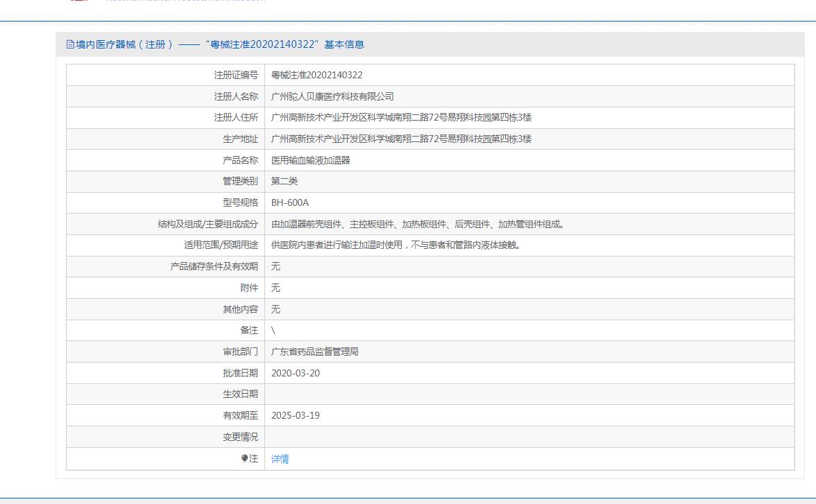Open the 详情 link in the note row
Viewport: 816px width, 504px height.
[280, 459]
